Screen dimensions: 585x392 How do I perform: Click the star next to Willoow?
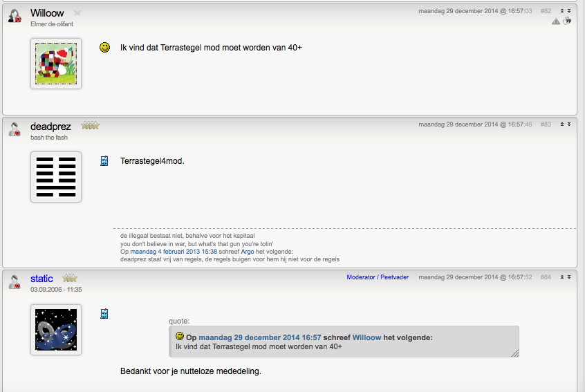click(x=77, y=12)
